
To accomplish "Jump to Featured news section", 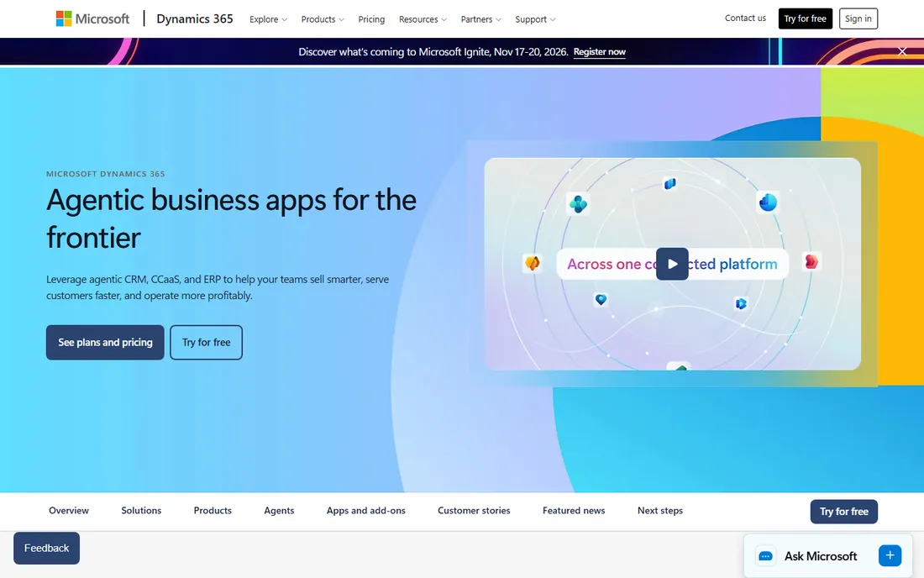I will [x=574, y=511].
